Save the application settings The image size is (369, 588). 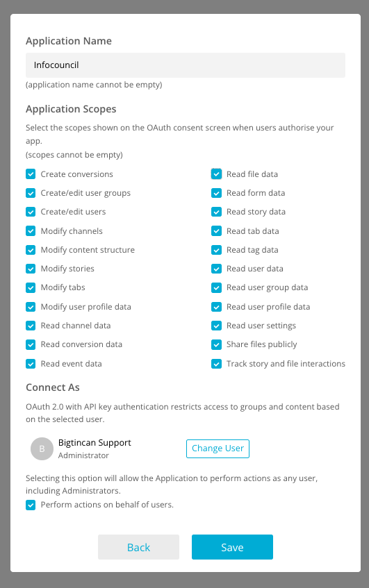click(232, 547)
